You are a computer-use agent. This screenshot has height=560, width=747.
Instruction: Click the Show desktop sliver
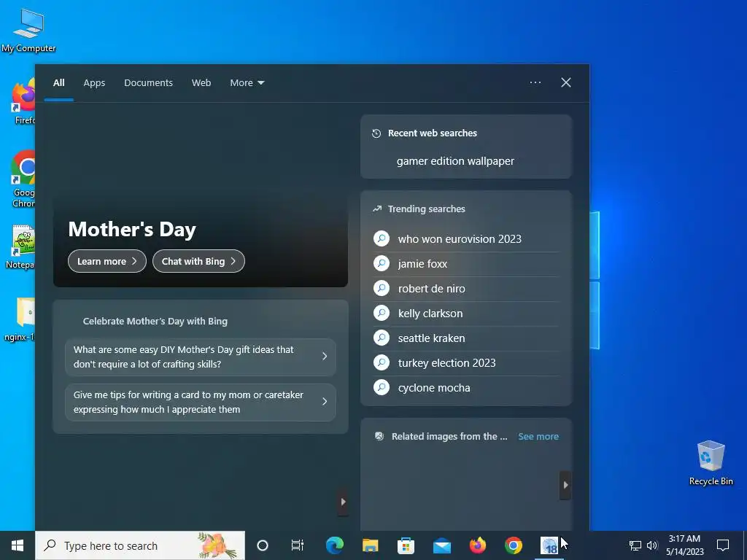coord(745,545)
